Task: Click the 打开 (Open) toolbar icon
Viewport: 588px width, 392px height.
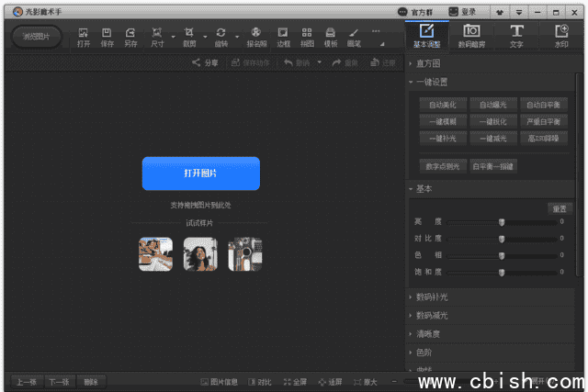Action: [84, 36]
